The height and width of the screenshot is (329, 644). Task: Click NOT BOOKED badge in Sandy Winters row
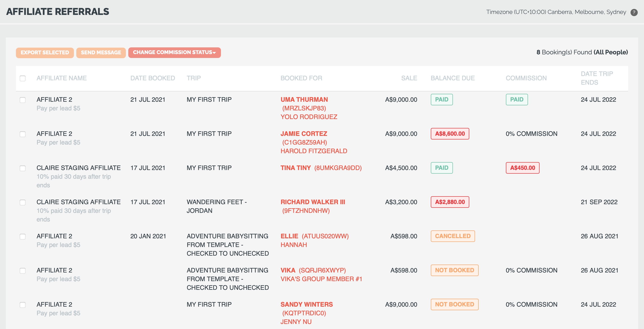coord(454,304)
